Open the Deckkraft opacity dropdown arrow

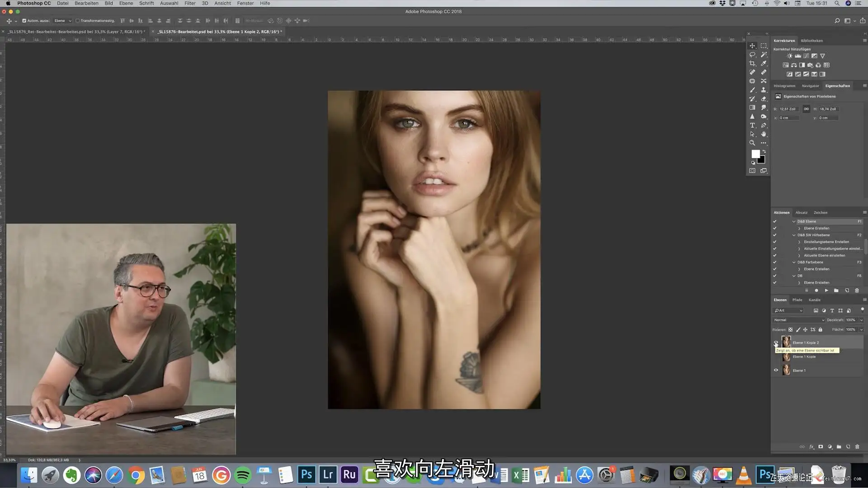click(861, 320)
